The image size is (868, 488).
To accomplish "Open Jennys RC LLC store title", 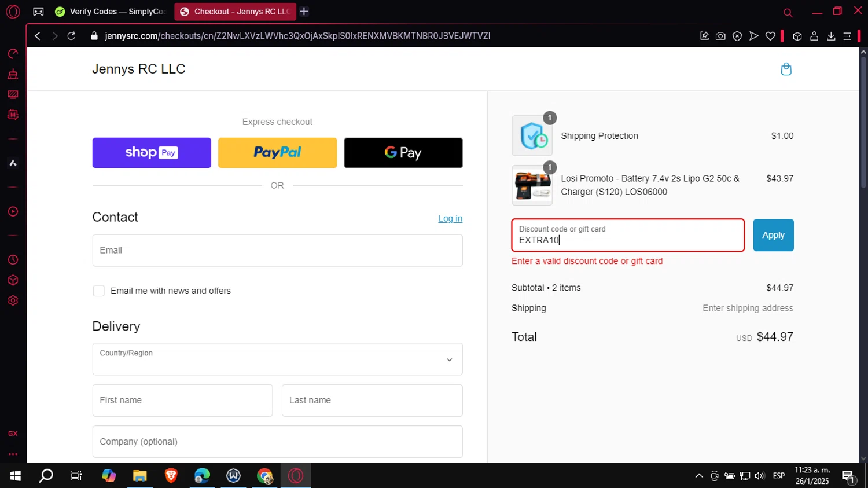I will pos(139,69).
